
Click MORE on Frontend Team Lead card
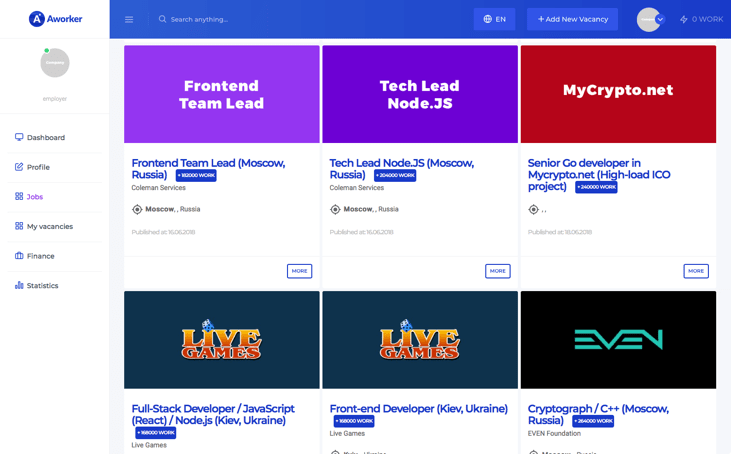299,271
